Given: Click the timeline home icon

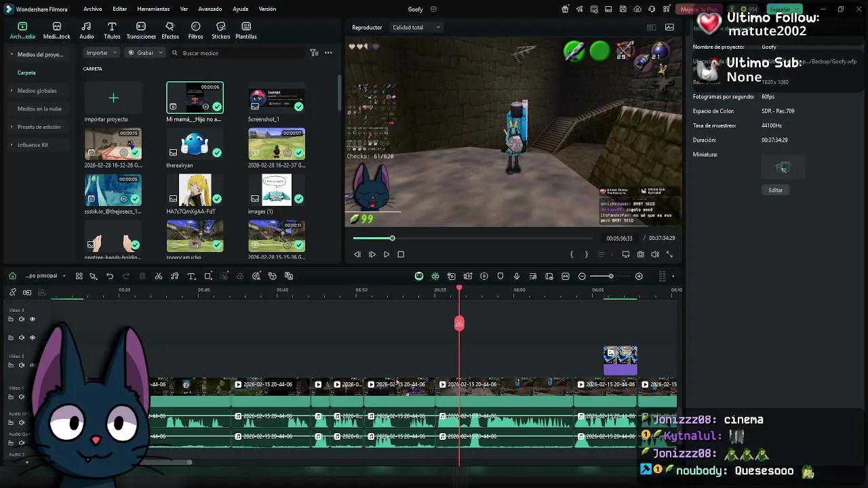Looking at the screenshot, I should 12,276.
